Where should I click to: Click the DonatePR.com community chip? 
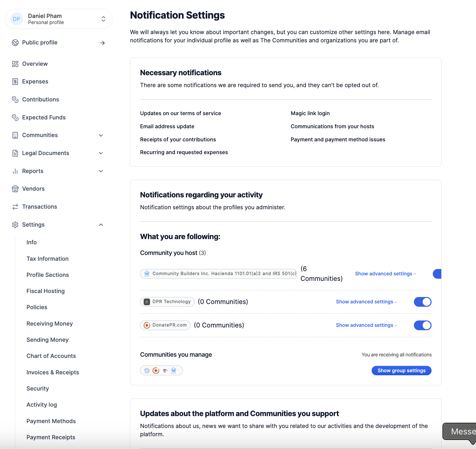click(165, 325)
